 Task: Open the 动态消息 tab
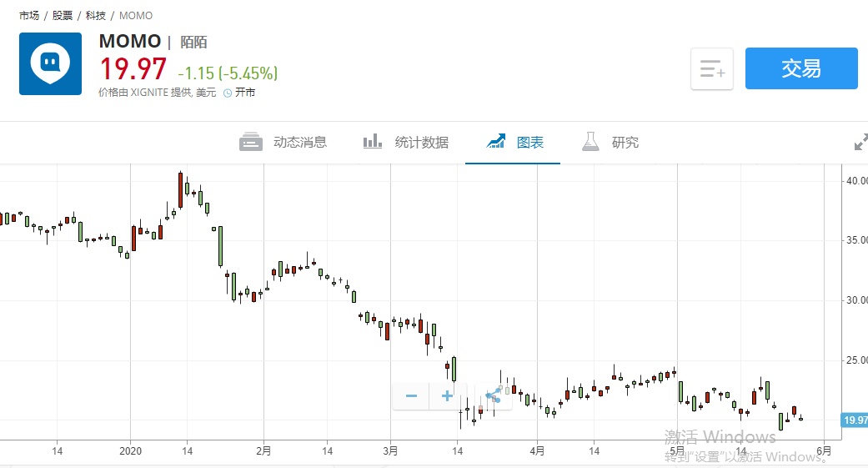tap(283, 143)
